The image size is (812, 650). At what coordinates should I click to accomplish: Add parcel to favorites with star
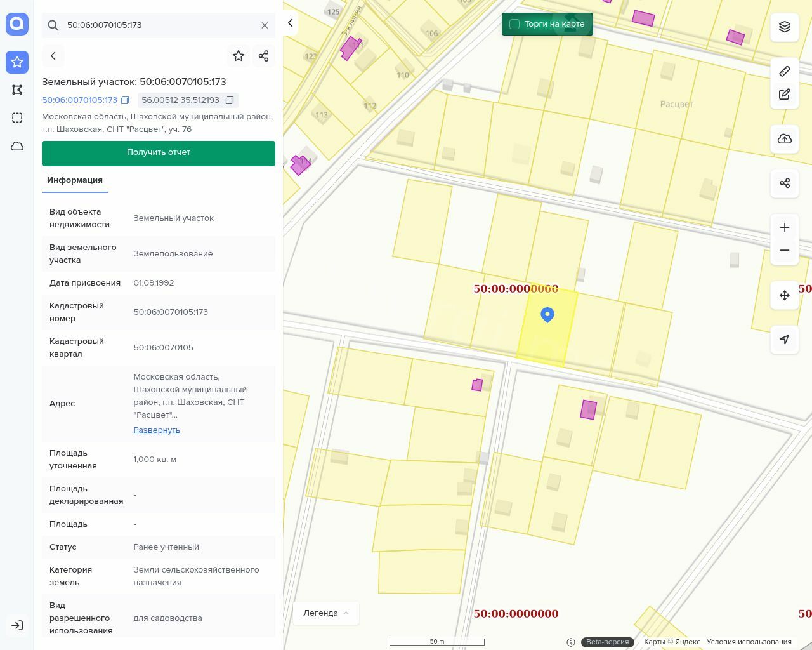pos(239,56)
